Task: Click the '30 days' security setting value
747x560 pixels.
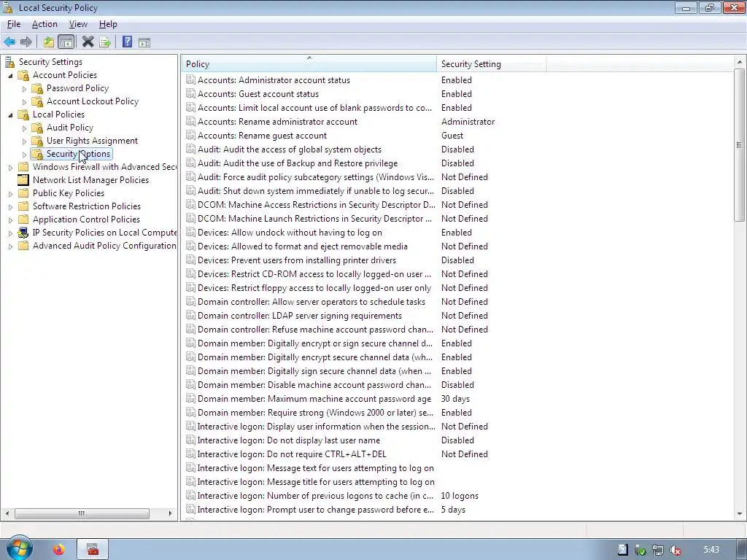Action: (x=455, y=399)
